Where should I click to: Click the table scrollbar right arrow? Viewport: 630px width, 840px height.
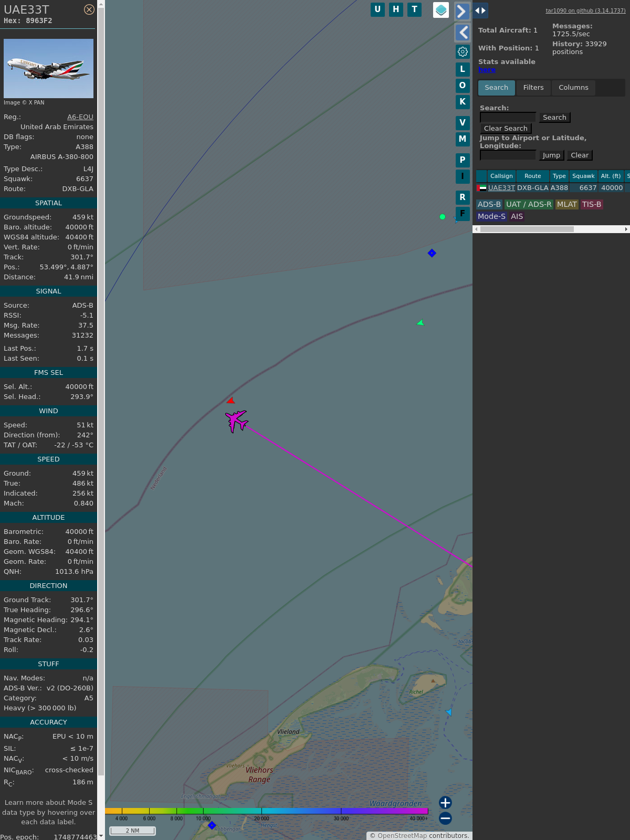point(626,229)
